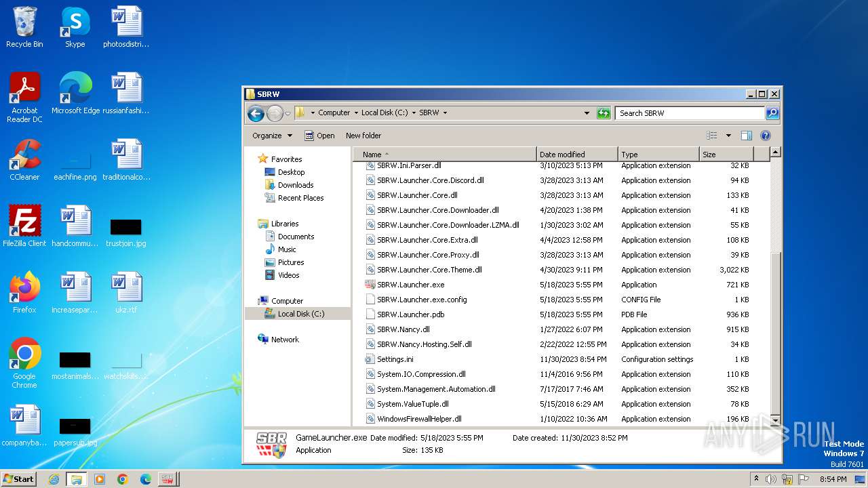868x488 pixels.
Task: Click the Search SBRW input field
Action: coord(690,113)
